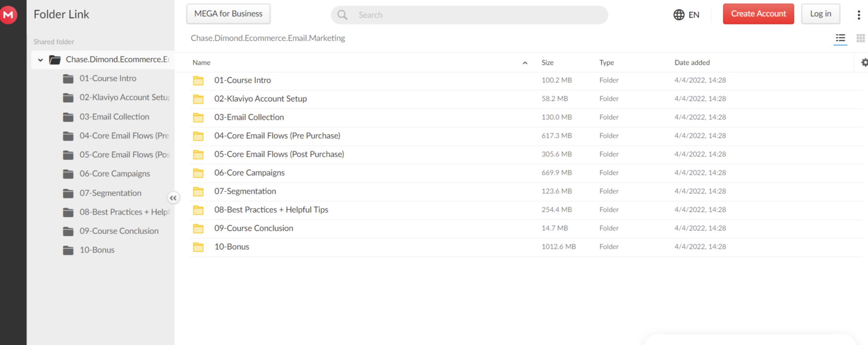Switch to grid thumbnail view icon
This screenshot has width=868, height=345.
click(861, 38)
